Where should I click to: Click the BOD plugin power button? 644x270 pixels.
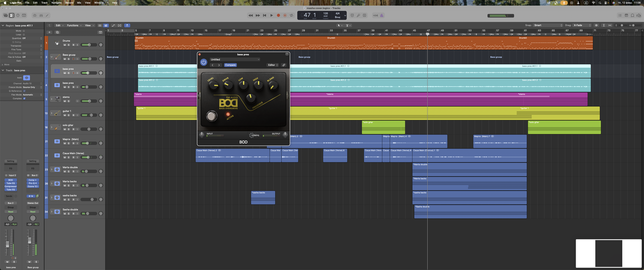click(203, 62)
